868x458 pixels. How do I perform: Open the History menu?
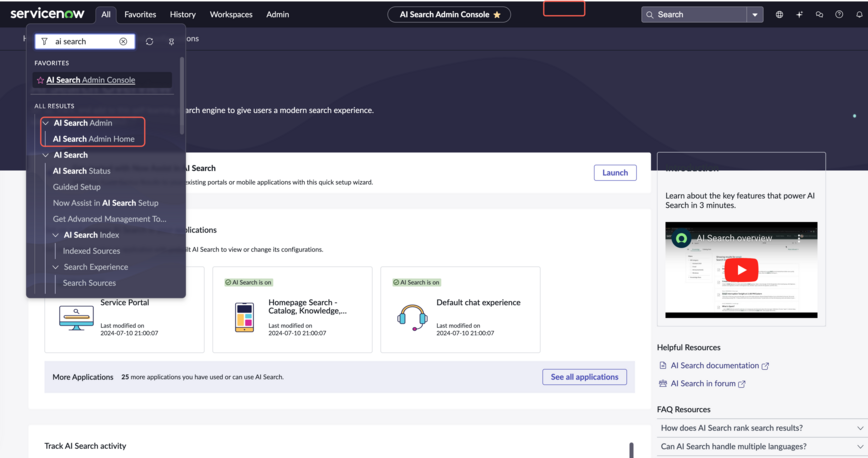tap(183, 14)
